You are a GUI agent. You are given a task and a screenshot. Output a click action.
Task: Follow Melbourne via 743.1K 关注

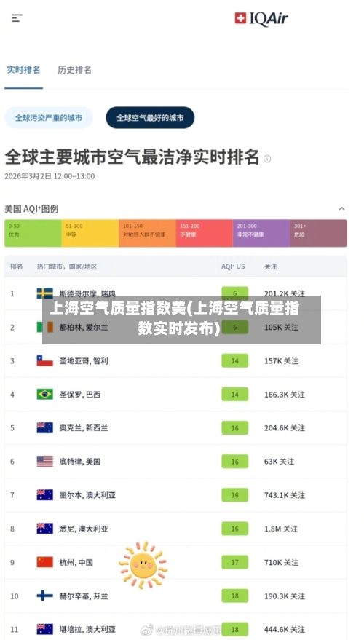[285, 495]
